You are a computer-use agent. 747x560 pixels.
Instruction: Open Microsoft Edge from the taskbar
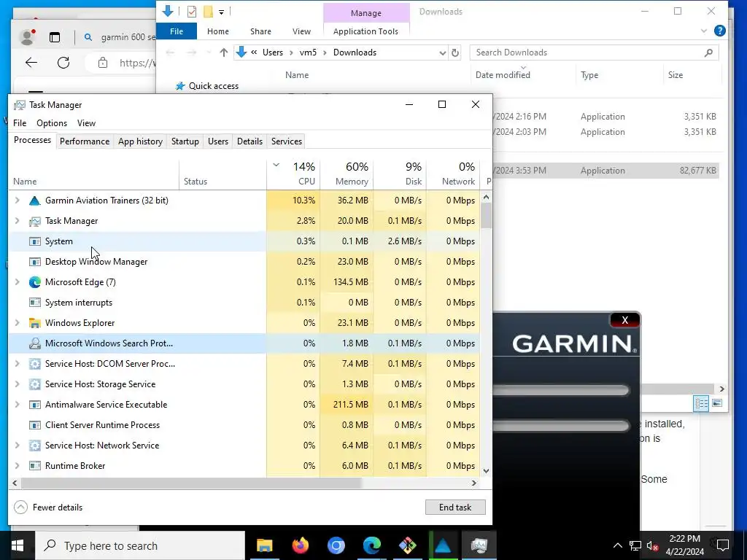[371, 545]
